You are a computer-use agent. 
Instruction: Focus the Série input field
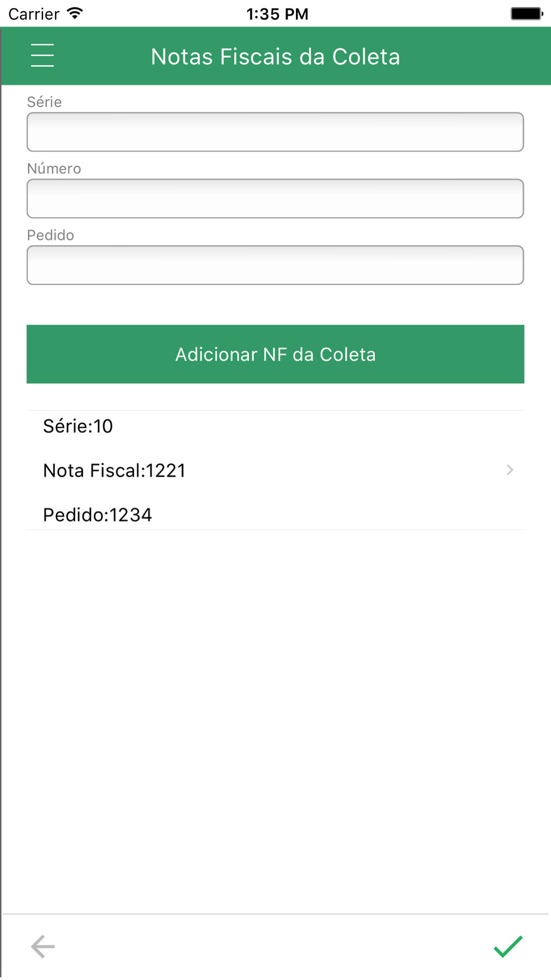(x=275, y=132)
